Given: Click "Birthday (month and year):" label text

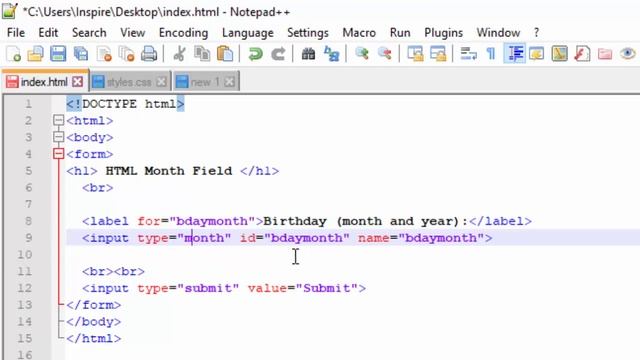Looking at the screenshot, I should (x=366, y=221).
